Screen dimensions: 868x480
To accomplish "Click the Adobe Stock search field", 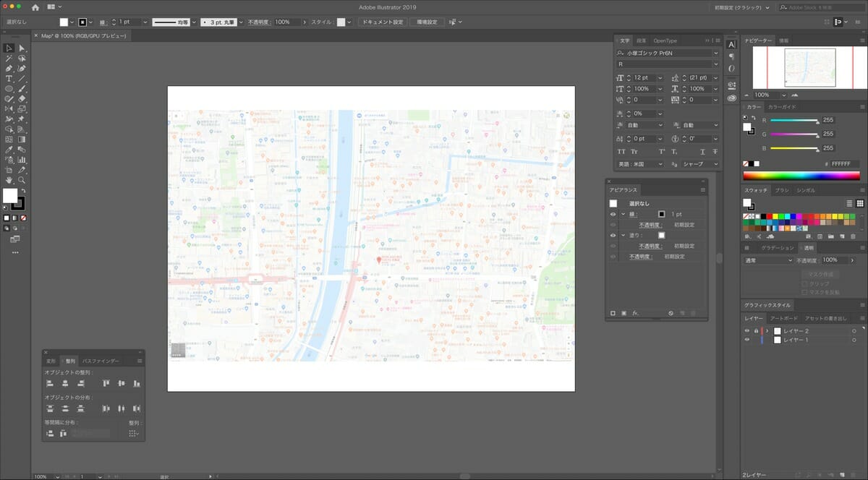I will coord(820,7).
